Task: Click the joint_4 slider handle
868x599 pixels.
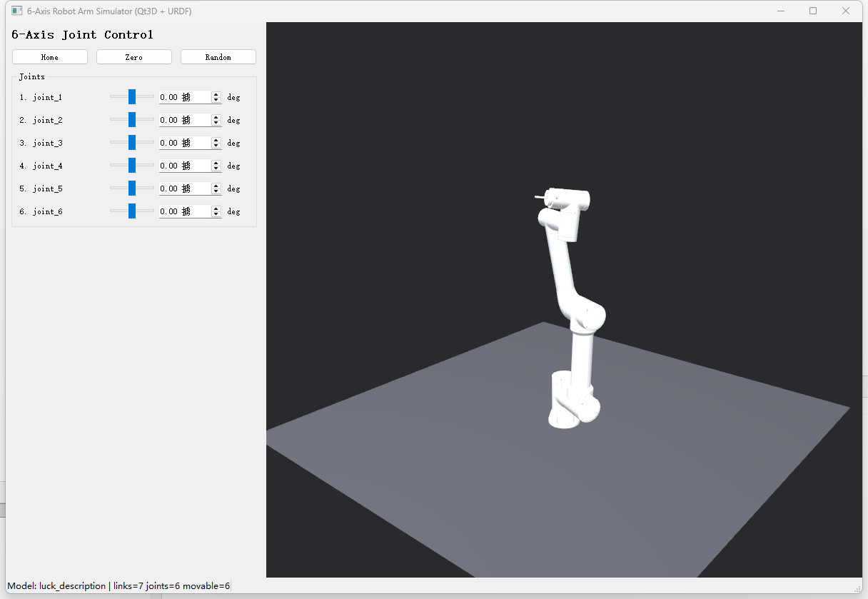Action: (132, 166)
